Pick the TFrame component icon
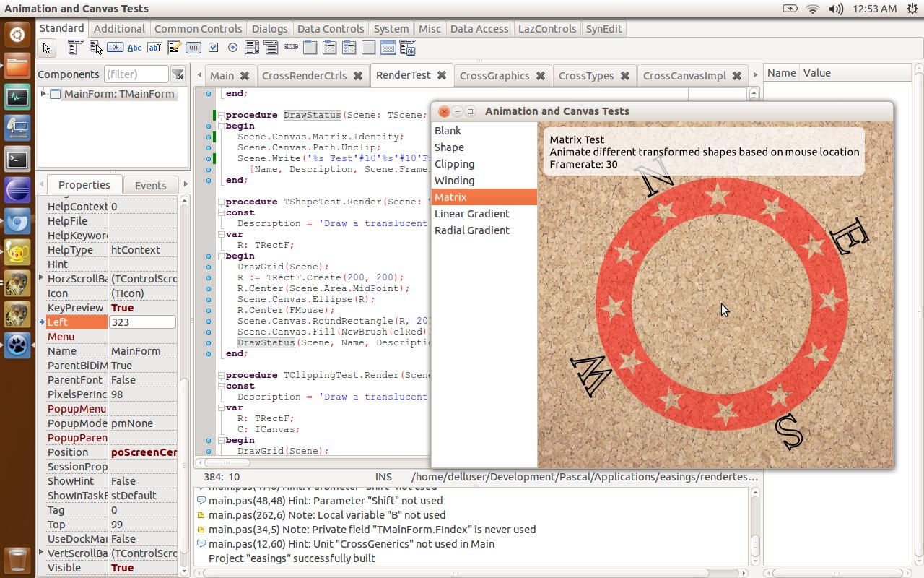 tap(388, 48)
